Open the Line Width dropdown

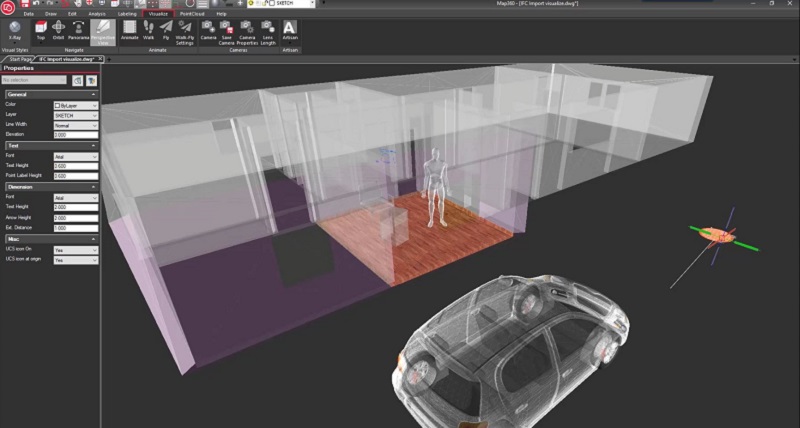pyautogui.click(x=75, y=124)
